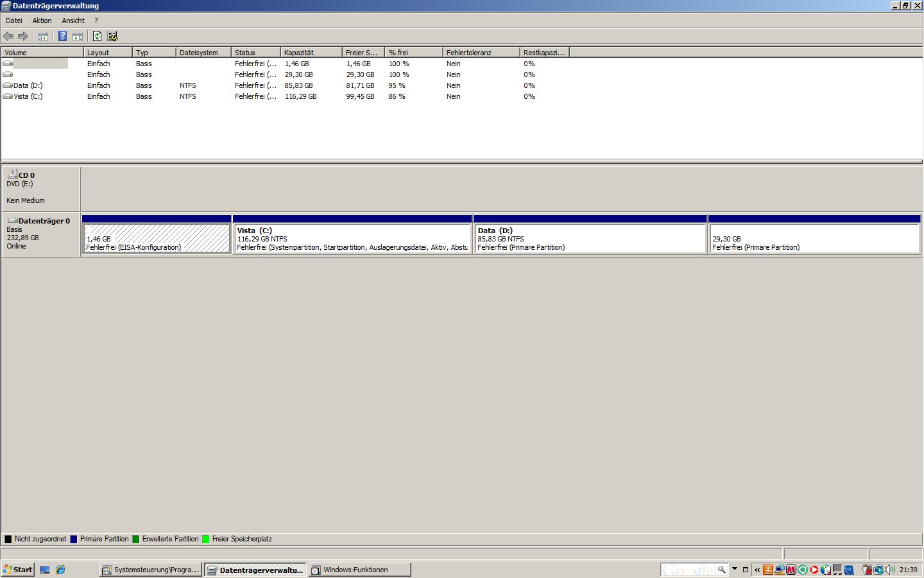Click the Freier S... column header
The height and width of the screenshot is (578, 924).
coord(363,53)
